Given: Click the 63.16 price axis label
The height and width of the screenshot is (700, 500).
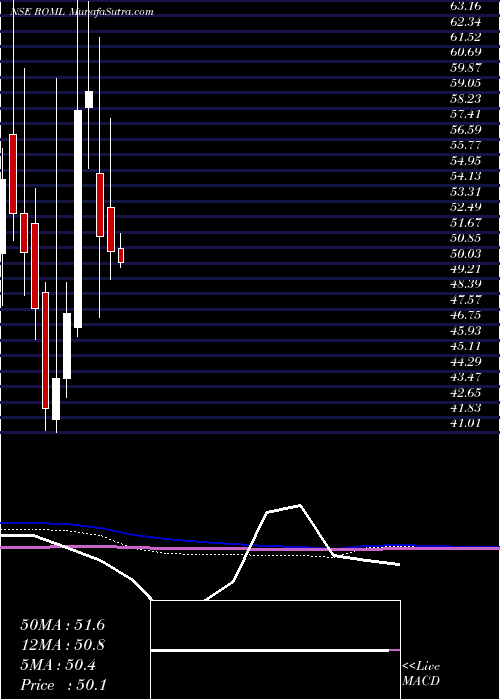Looking at the screenshot, I should point(466,6).
